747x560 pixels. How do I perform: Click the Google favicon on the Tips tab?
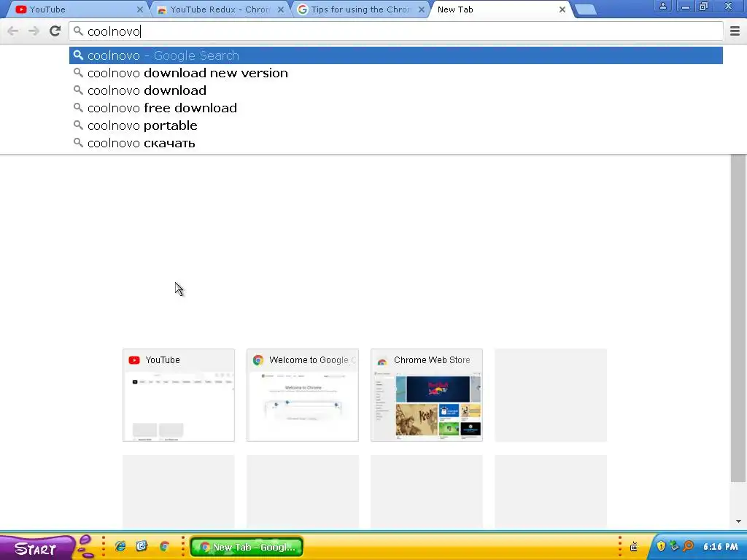click(303, 9)
